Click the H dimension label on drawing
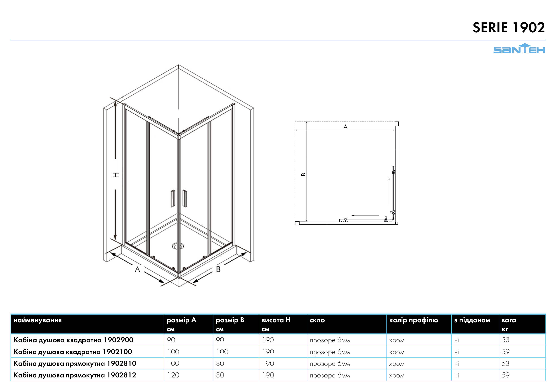The image size is (556, 392). [x=116, y=175]
